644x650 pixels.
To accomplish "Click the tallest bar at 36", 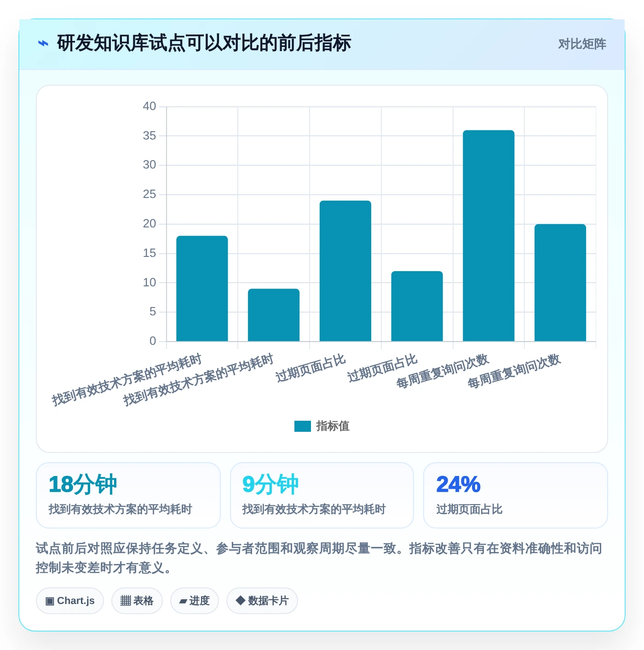I will pos(489,236).
